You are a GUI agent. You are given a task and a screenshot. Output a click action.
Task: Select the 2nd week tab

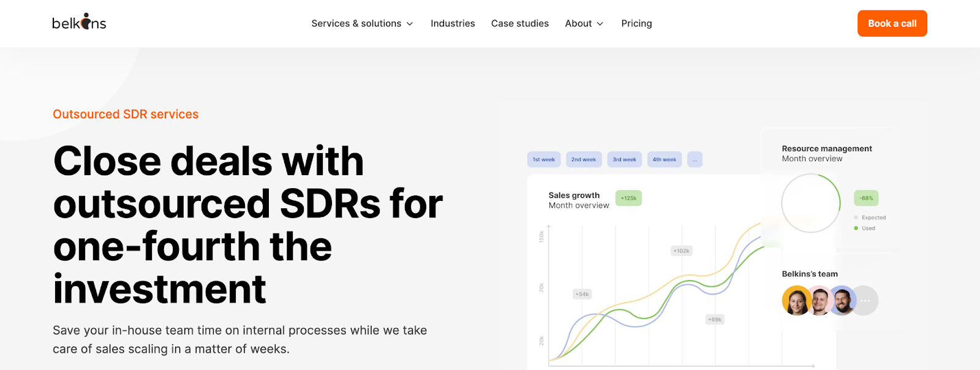[x=584, y=159]
